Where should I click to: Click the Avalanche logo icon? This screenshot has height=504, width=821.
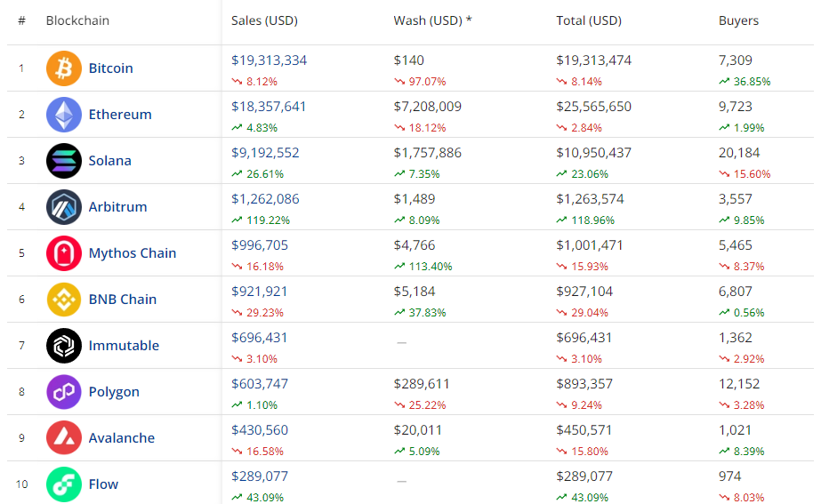click(64, 437)
